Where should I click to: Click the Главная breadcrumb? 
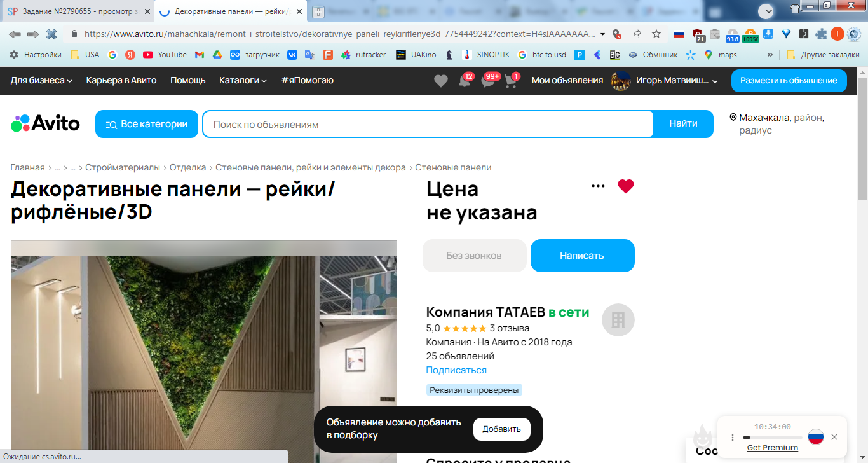[x=28, y=168]
